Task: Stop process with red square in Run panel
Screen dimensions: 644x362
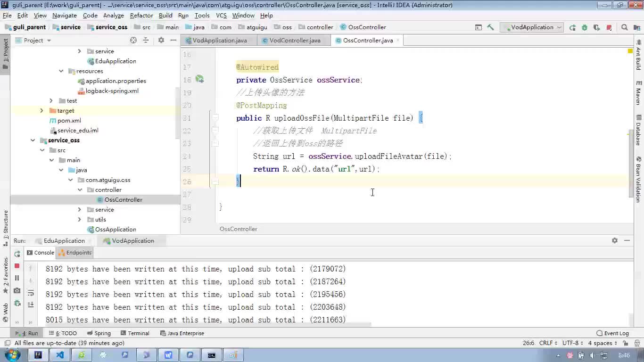Action: coord(17,266)
